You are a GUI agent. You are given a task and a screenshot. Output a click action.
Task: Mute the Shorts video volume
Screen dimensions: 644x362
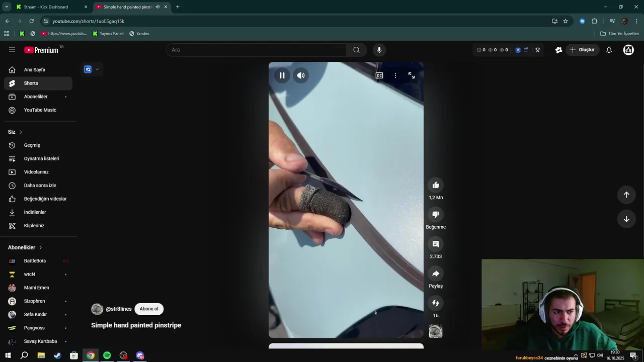tap(301, 75)
